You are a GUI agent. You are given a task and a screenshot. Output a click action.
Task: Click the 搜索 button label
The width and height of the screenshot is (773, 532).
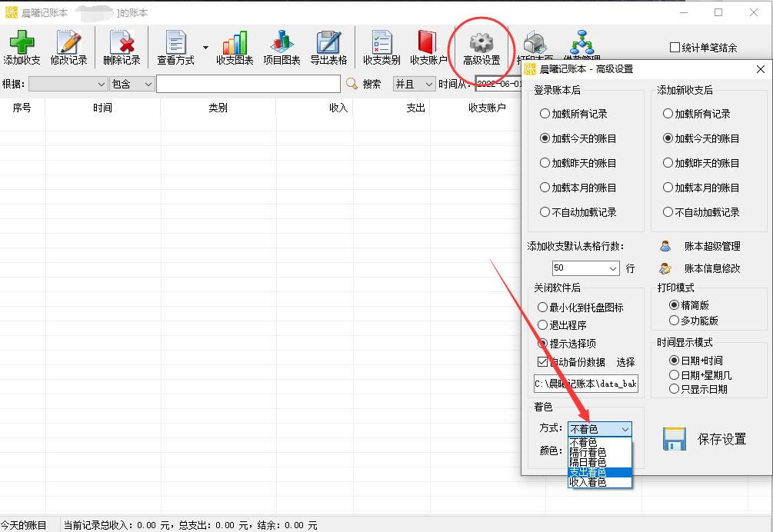pyautogui.click(x=372, y=85)
